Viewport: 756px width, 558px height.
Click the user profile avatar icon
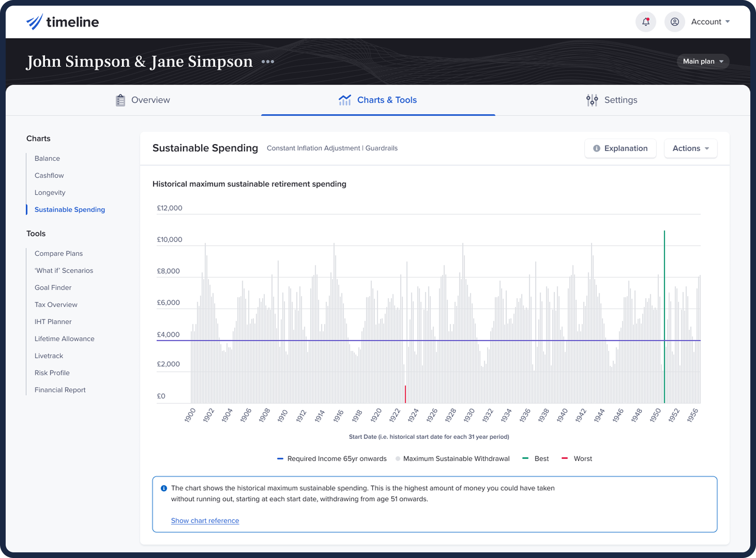[x=675, y=22]
